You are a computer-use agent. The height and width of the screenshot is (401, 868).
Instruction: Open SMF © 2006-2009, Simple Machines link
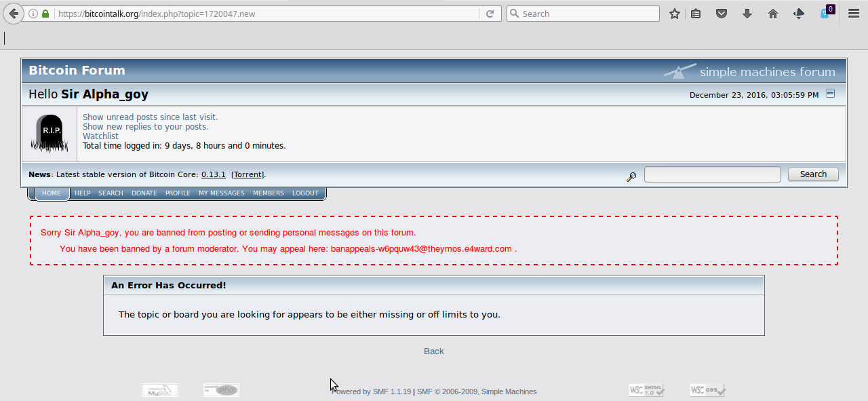pos(477,392)
